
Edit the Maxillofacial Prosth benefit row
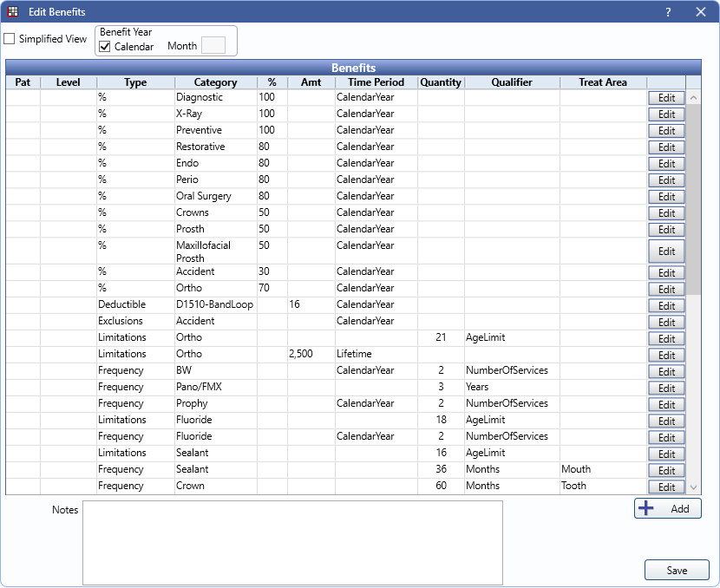tap(666, 252)
